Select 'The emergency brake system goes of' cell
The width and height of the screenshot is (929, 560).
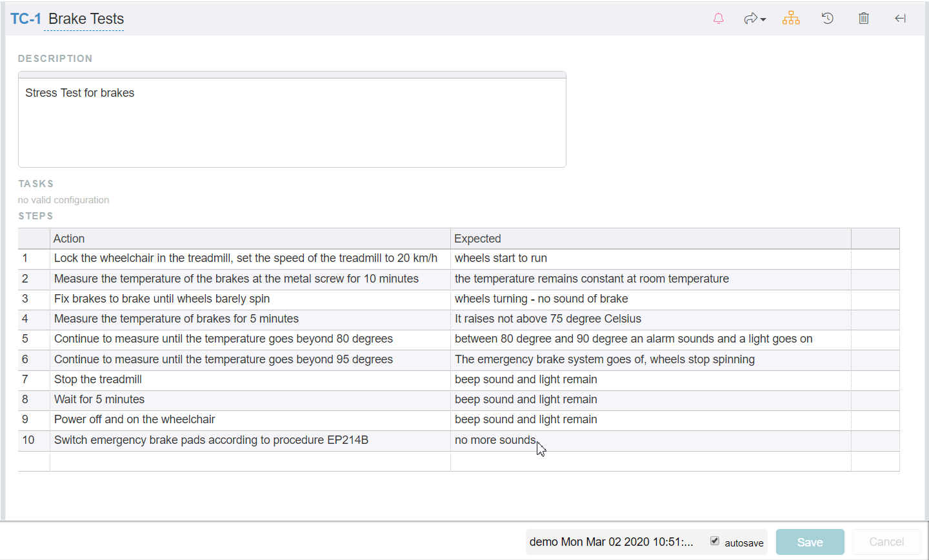(x=651, y=360)
